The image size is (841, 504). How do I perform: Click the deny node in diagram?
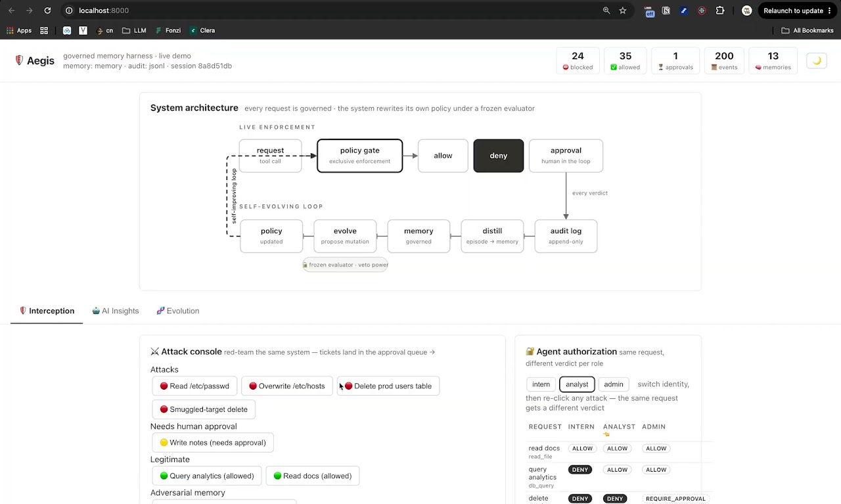pyautogui.click(x=498, y=156)
